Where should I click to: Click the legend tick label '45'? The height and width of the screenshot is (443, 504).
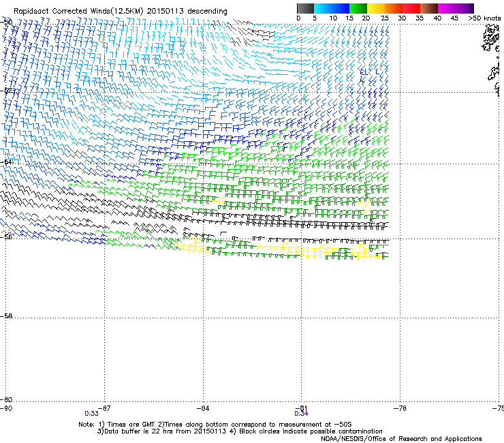454,18
